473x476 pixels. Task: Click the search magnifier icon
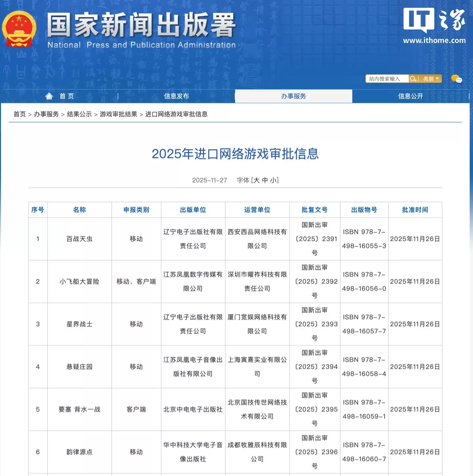click(413, 79)
